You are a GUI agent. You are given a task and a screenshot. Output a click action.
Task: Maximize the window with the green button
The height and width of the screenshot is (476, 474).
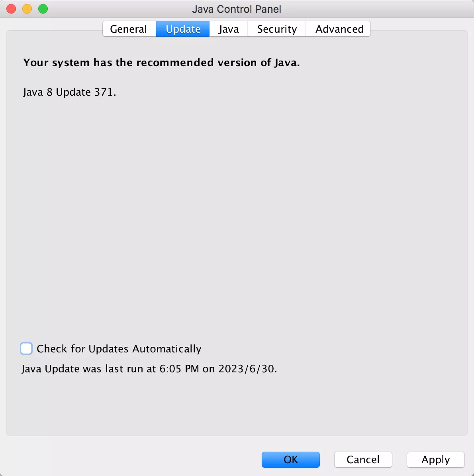43,9
